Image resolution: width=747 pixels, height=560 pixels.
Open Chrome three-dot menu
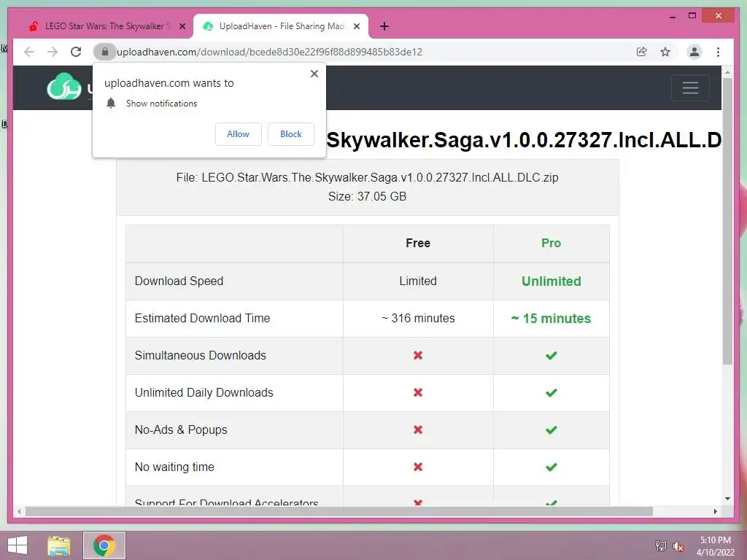[718, 52]
